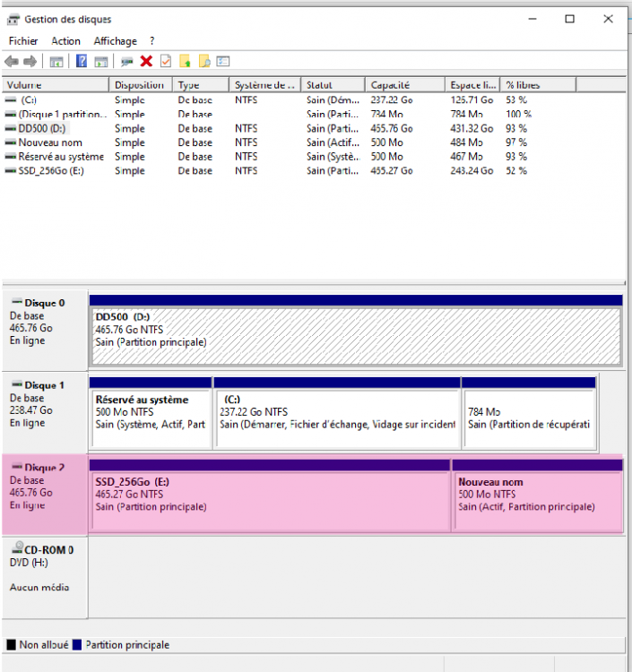The width and height of the screenshot is (632, 672).
Task: Sort by the Volume column header
Action: 56,85
